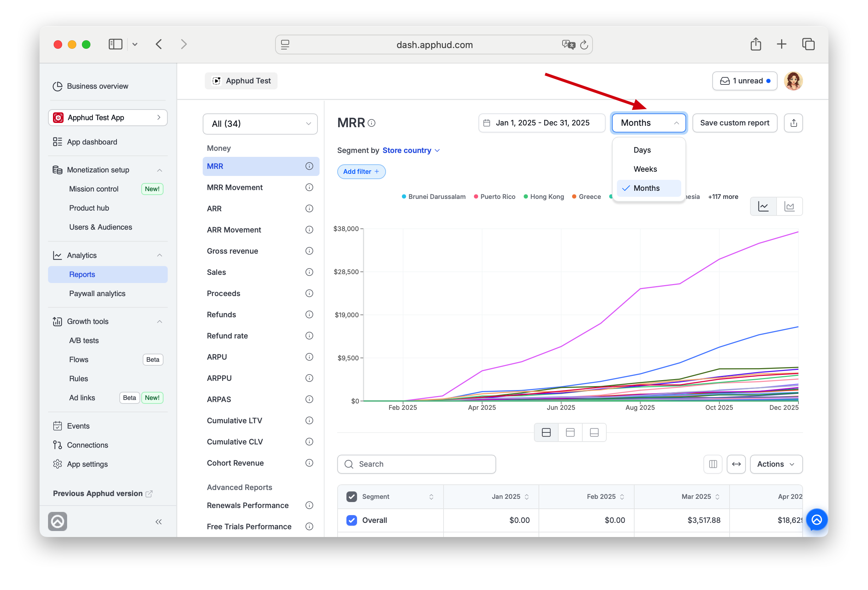Open the ARR report
This screenshot has width=868, height=590.
[261, 209]
